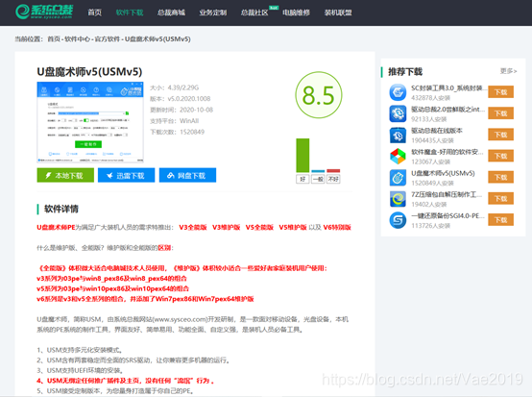Vote 一般 under the rating chart
The image size is (532, 397).
pos(318,179)
